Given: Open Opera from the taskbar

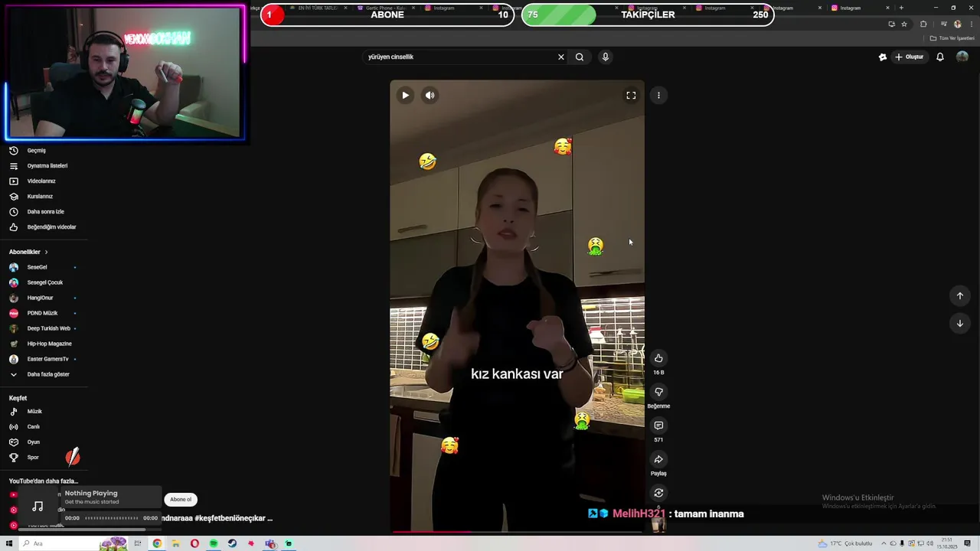Looking at the screenshot, I should pos(194,543).
